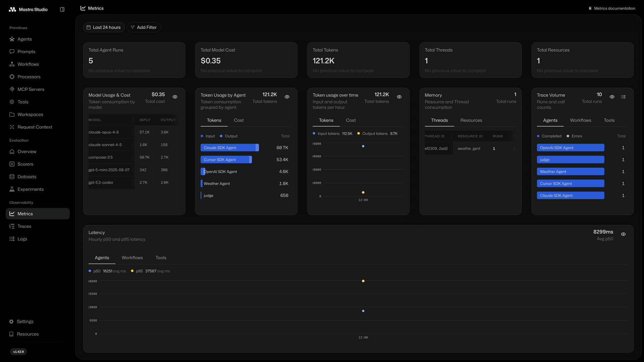The height and width of the screenshot is (362, 644).
Task: Go to the Workflows page in the sidebar
Action: [38, 64]
